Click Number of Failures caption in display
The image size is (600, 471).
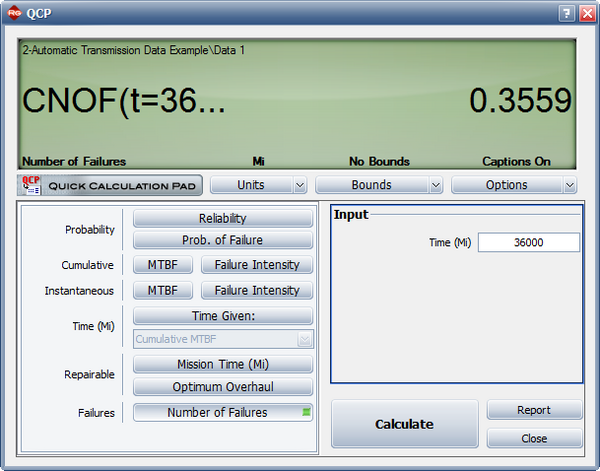74,161
